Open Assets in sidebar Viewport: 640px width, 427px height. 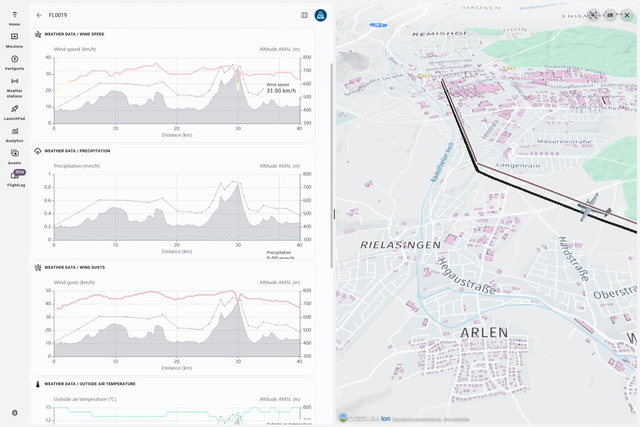[x=14, y=157]
